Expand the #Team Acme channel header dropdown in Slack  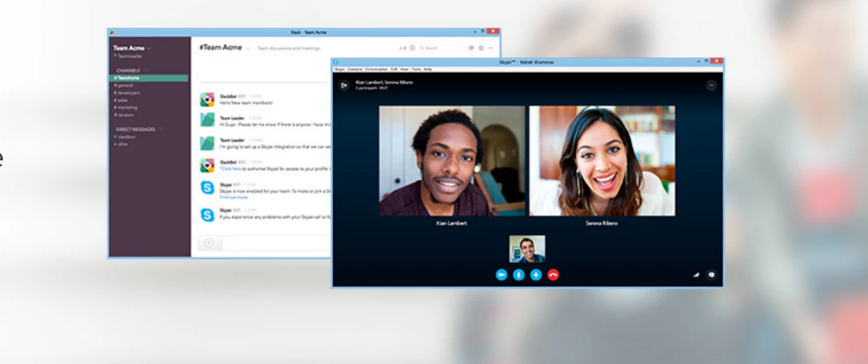(248, 48)
